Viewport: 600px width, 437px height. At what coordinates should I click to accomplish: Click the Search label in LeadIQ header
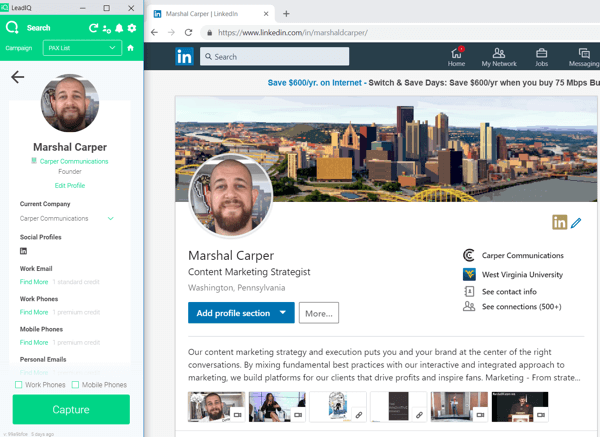[39, 28]
